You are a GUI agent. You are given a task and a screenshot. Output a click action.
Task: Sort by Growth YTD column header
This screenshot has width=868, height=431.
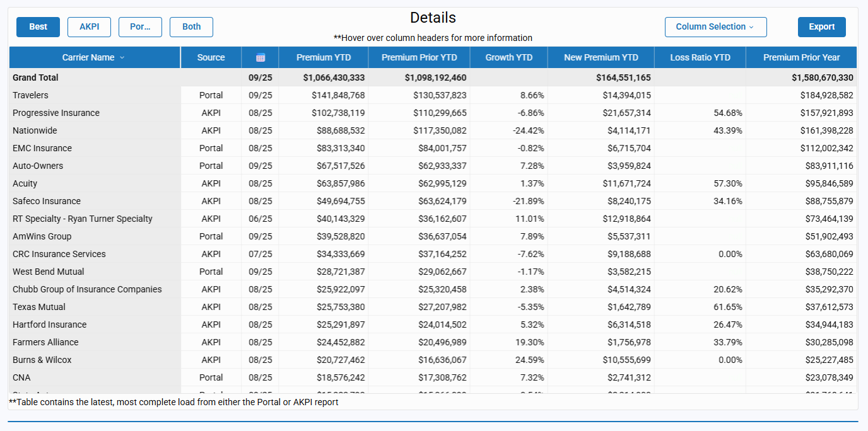[x=508, y=57]
